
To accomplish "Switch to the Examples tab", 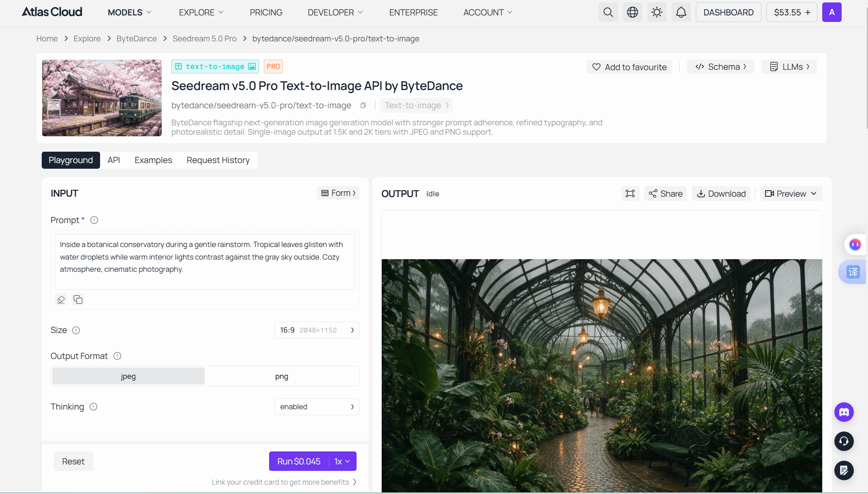I will click(x=153, y=160).
